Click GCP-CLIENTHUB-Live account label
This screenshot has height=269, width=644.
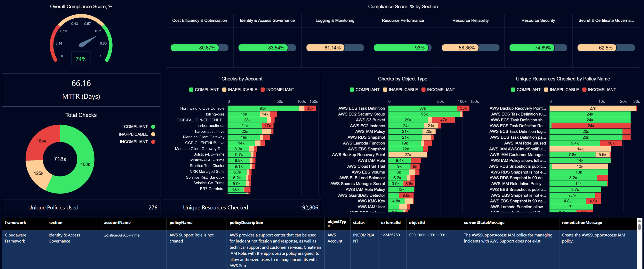205,143
